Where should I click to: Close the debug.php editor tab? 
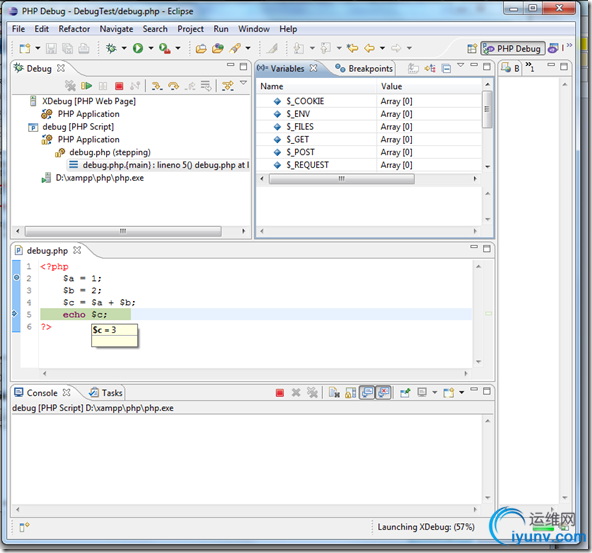point(77,250)
